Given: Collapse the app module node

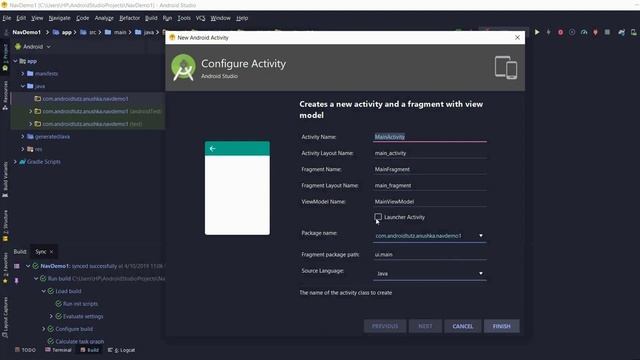Looking at the screenshot, I should [16, 61].
